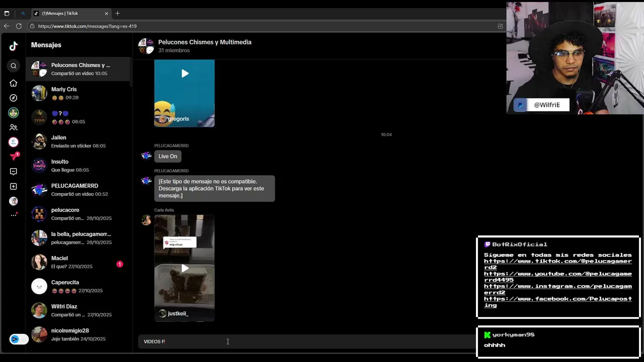Open the Activity chat-bubble icon
The width and height of the screenshot is (644, 362).
(14, 171)
